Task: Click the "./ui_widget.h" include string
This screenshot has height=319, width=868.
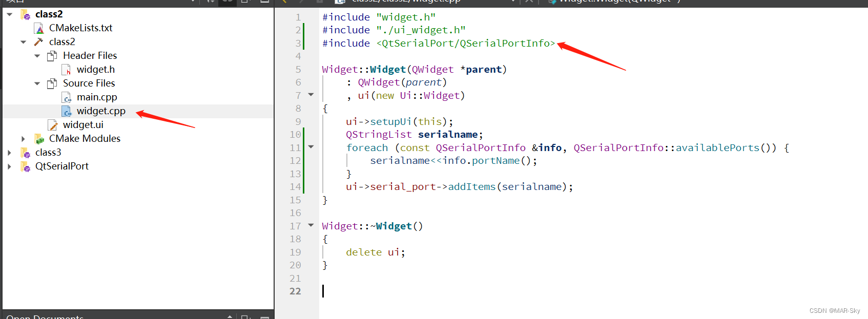Action: pyautogui.click(x=421, y=30)
